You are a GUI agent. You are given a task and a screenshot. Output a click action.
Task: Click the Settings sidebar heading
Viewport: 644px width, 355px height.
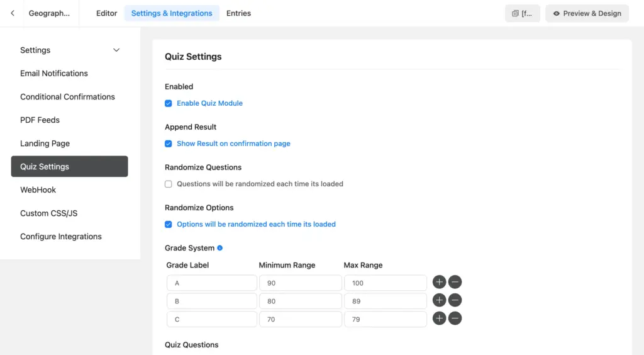coord(35,50)
